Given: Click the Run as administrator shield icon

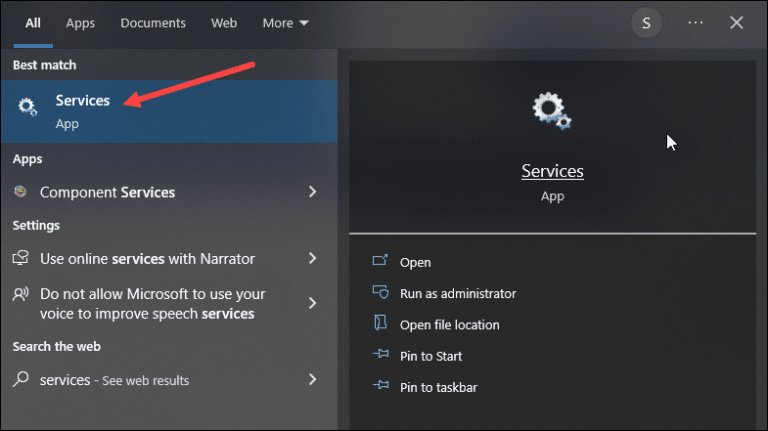Looking at the screenshot, I should [x=380, y=293].
